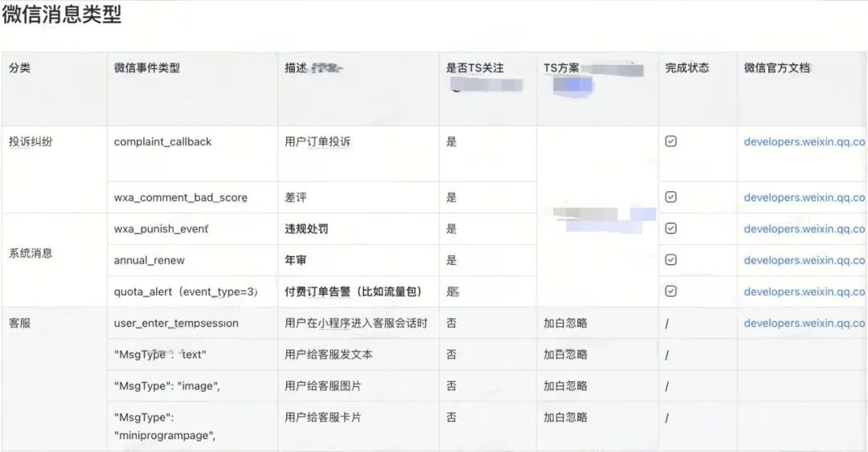Toggle completion checkbox for wxa_comment_bad_score row

pyautogui.click(x=670, y=197)
